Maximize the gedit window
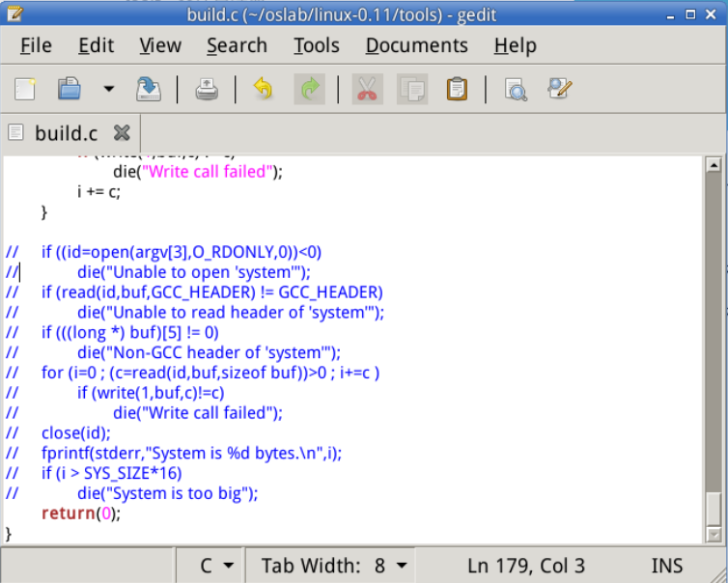This screenshot has height=583, width=728. click(x=690, y=14)
